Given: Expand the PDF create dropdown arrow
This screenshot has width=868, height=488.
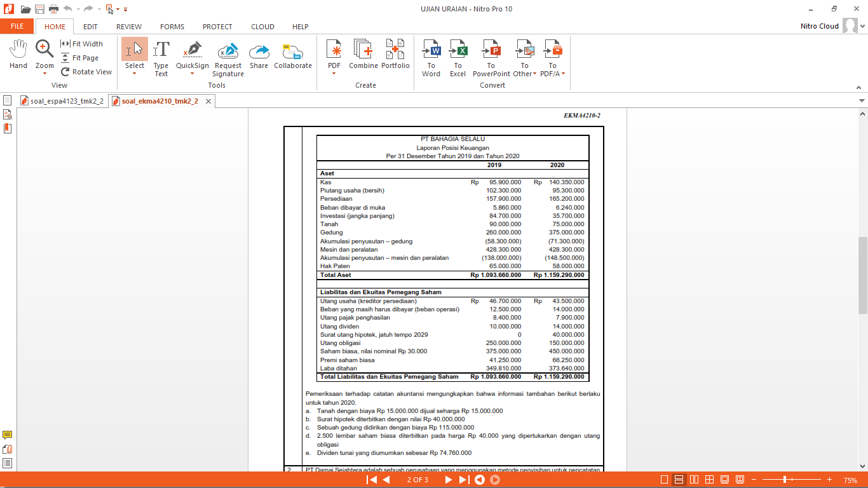Looking at the screenshot, I should point(334,74).
